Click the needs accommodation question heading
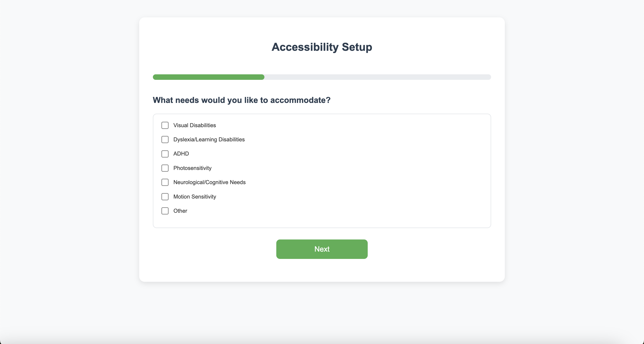Viewport: 644px width, 344px height. [x=242, y=100]
